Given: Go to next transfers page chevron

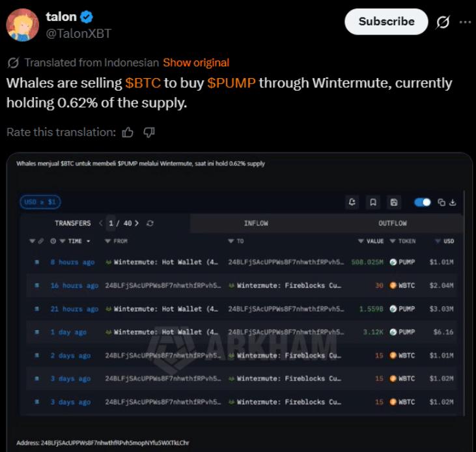Looking at the screenshot, I should pos(137,223).
